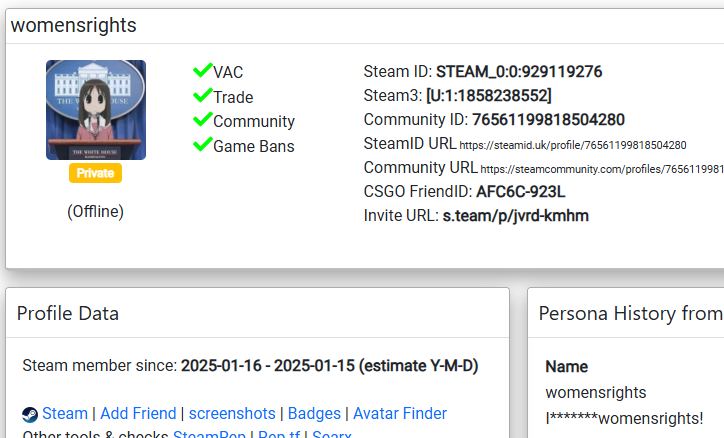Image resolution: width=724 pixels, height=438 pixels.
Task: Click the green Game Bans checkmark
Action: point(202,145)
